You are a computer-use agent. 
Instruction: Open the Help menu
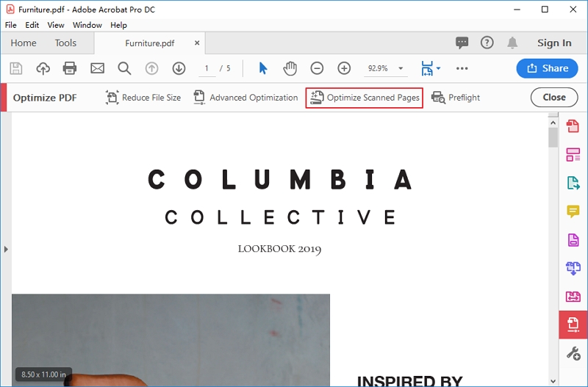(118, 25)
